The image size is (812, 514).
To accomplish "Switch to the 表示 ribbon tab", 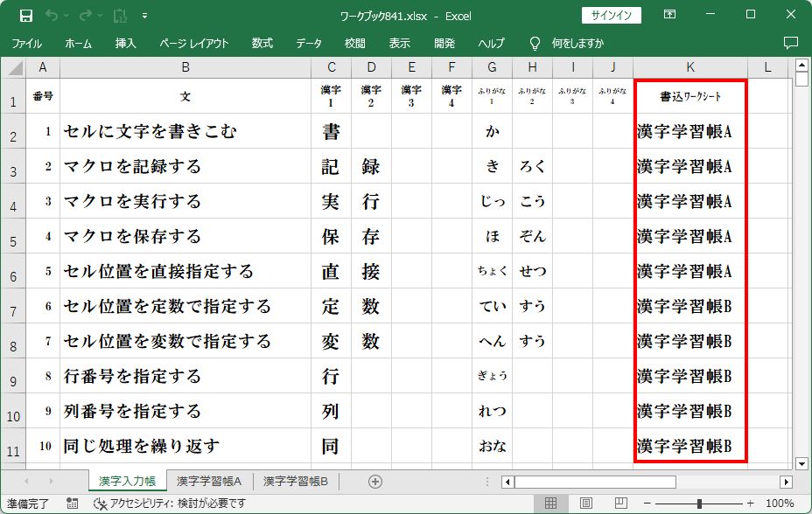I will pyautogui.click(x=399, y=44).
